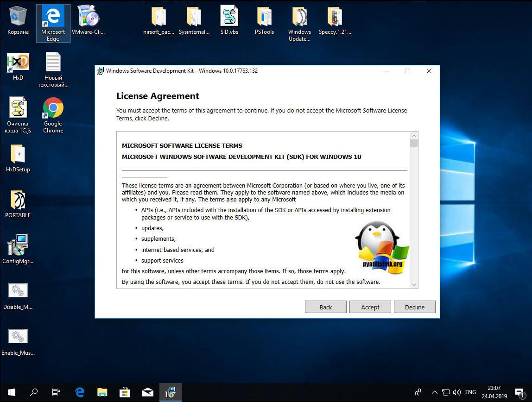Decline the license agreement
This screenshot has width=532, height=402.
coord(415,307)
